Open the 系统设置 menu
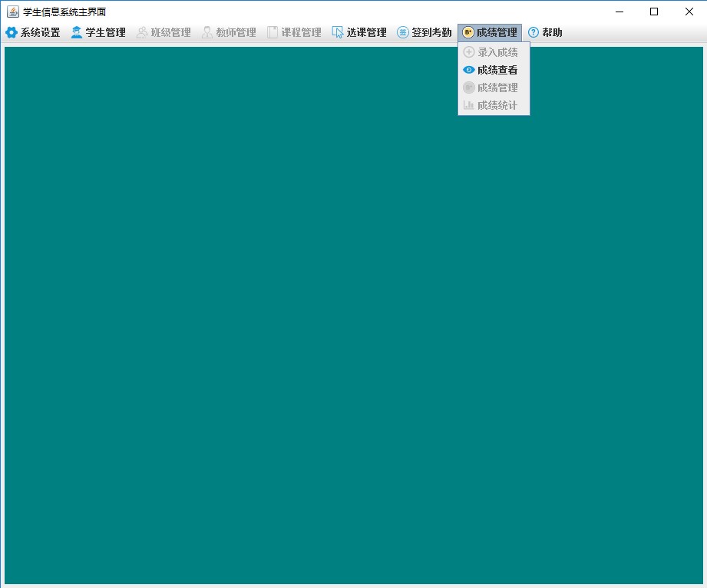Image resolution: width=707 pixels, height=588 pixels. coord(33,32)
